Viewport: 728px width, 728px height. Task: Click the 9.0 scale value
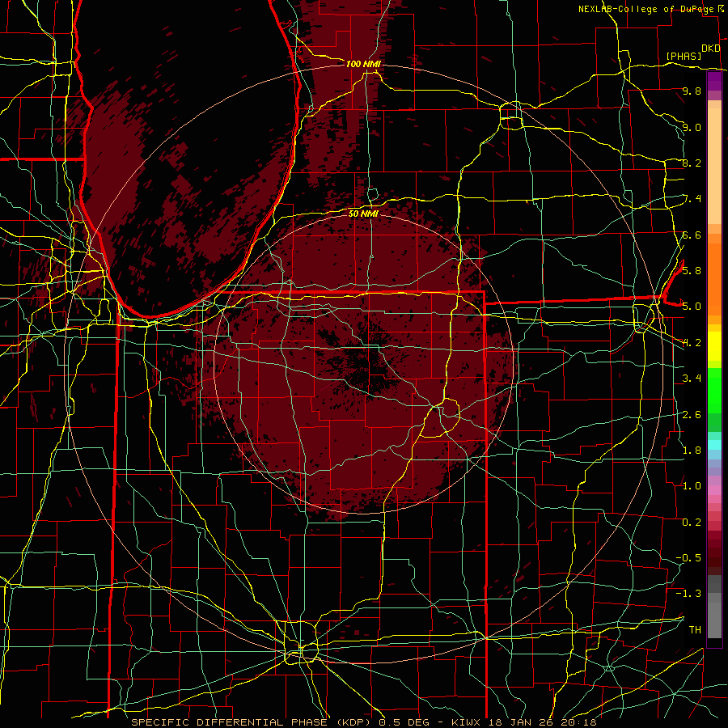(x=692, y=127)
